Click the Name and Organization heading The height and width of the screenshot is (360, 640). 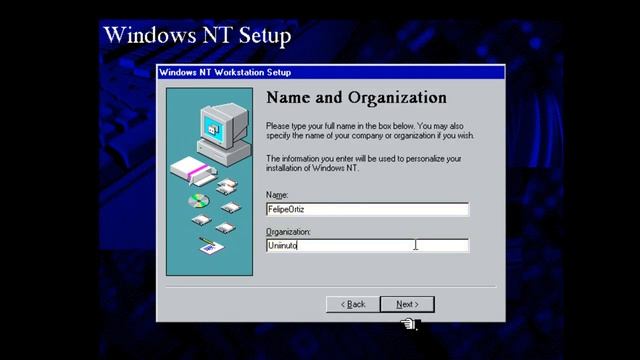click(356, 98)
